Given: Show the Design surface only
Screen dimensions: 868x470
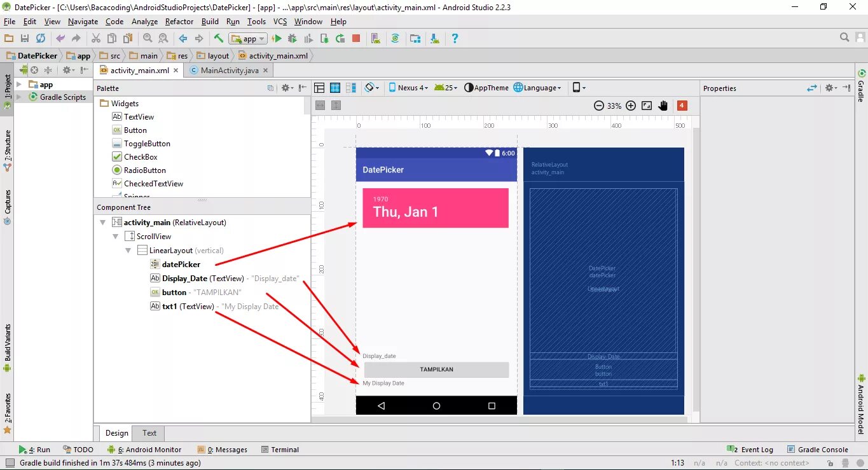Looking at the screenshot, I should click(319, 88).
